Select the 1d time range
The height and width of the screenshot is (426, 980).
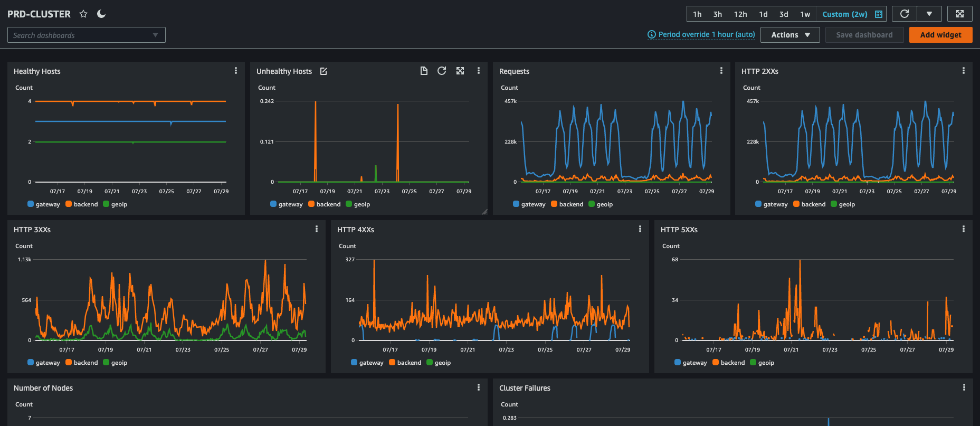(x=763, y=14)
